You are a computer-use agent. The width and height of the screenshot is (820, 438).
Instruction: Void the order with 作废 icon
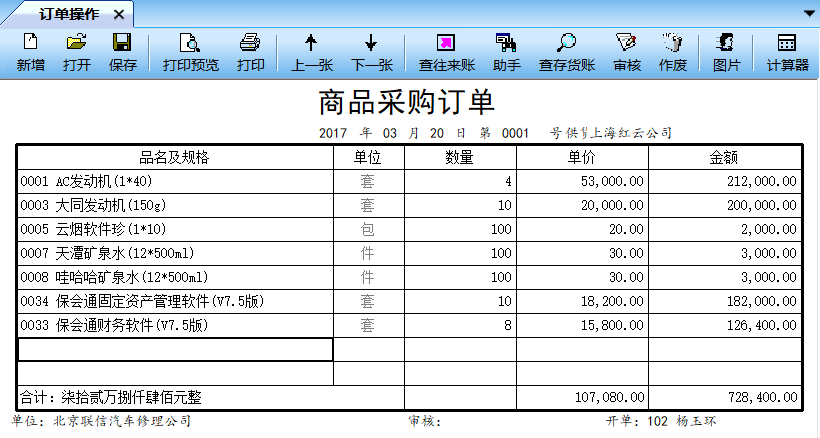click(x=673, y=52)
